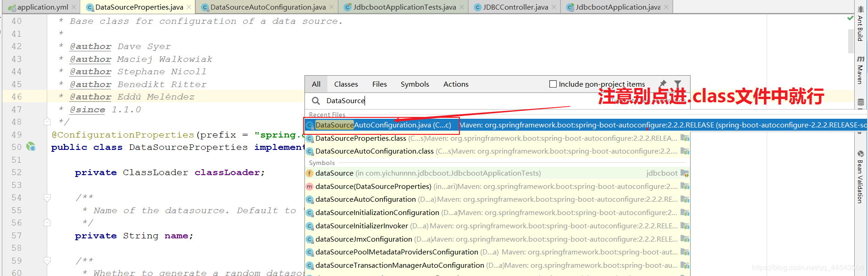Switch to the Symbols search tab
868x276 pixels.
coord(415,84)
